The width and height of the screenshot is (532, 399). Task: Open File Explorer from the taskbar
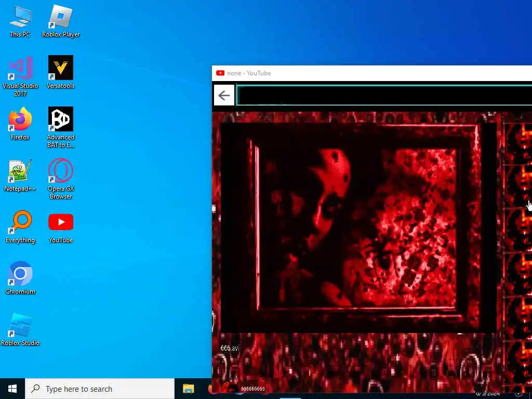[x=188, y=389]
